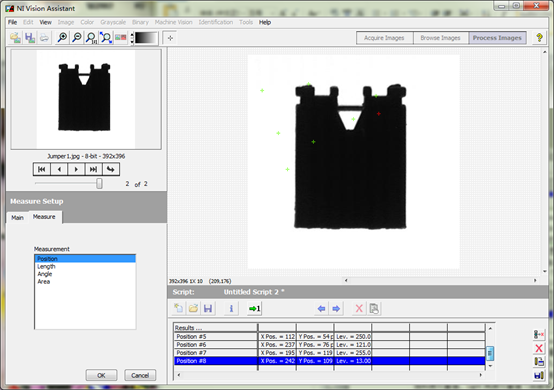Go to previous image
The width and height of the screenshot is (554, 390).
pyautogui.click(x=59, y=169)
